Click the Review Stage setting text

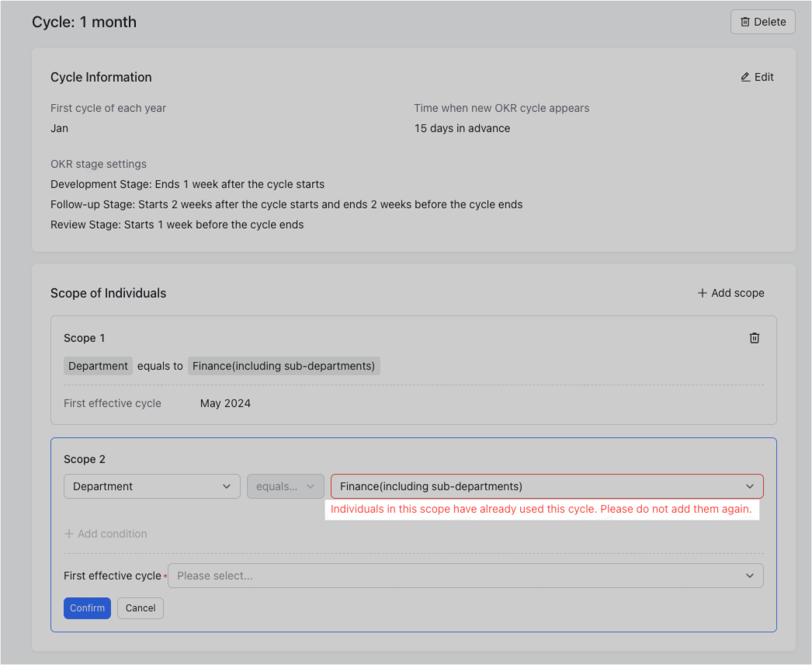[177, 225]
